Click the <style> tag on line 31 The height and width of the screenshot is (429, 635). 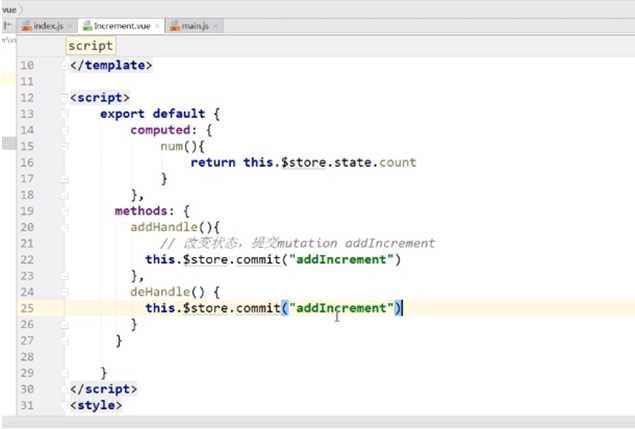(96, 406)
